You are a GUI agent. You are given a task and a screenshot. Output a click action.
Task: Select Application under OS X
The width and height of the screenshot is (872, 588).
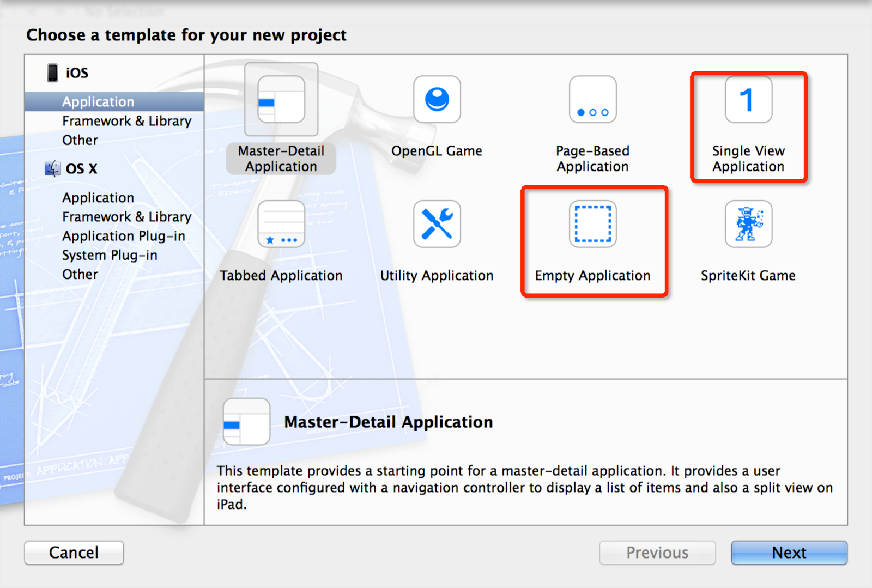(98, 198)
